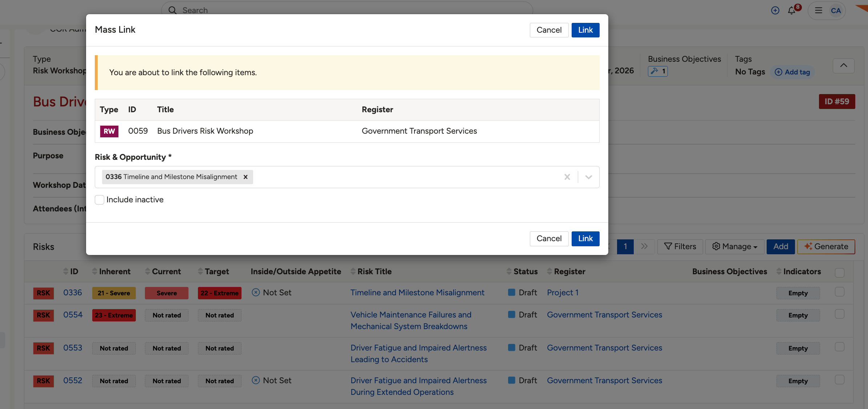Open the Vehicle Maintenance Failures risk link

pos(411,320)
